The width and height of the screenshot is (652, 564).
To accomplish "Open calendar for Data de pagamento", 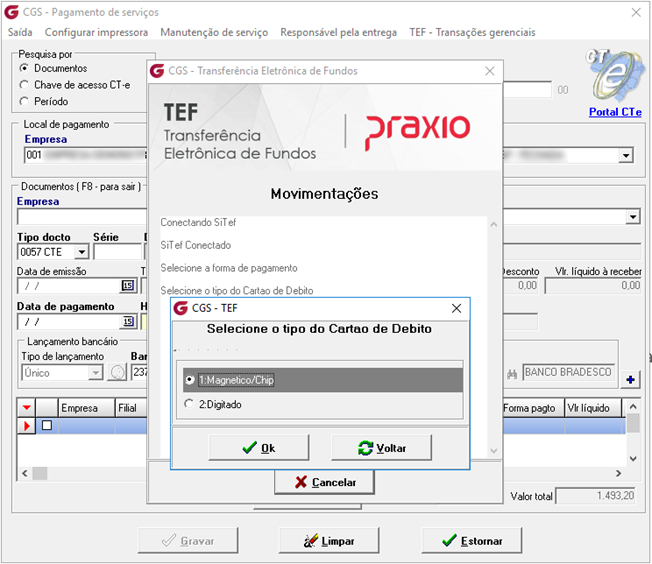I will (128, 321).
